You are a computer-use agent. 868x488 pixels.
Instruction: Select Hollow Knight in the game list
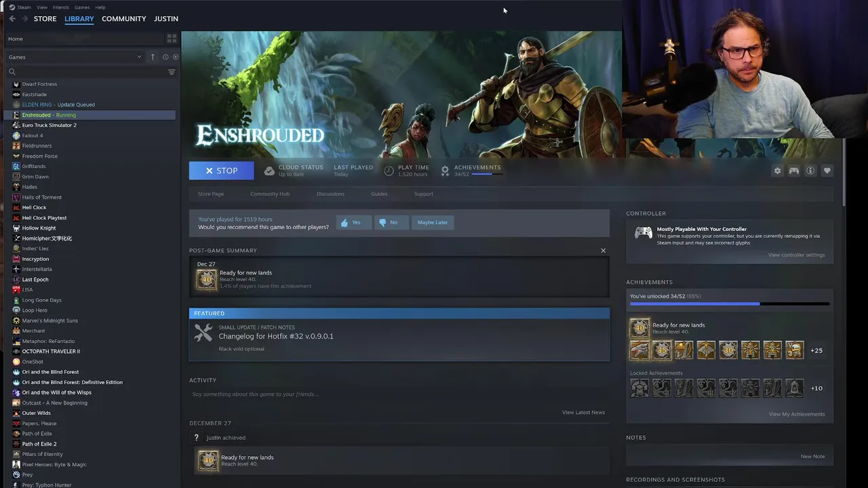tap(39, 228)
